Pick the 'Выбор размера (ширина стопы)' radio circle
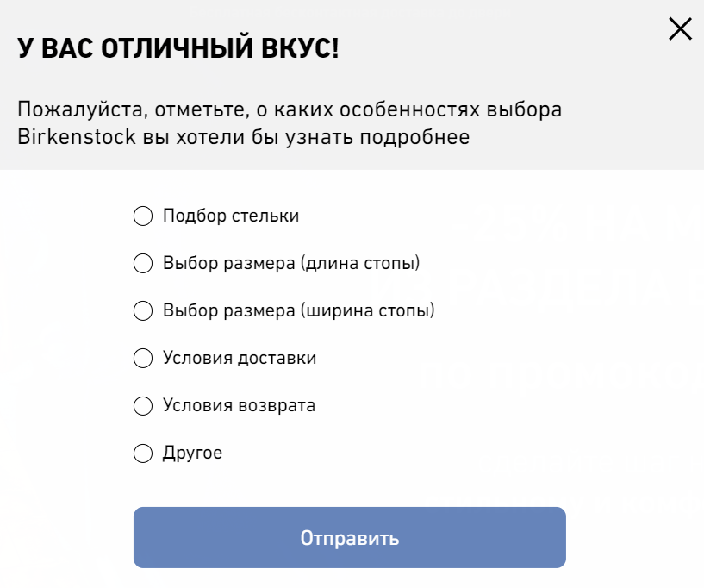Viewport: 704px width, 588px height. tap(142, 310)
